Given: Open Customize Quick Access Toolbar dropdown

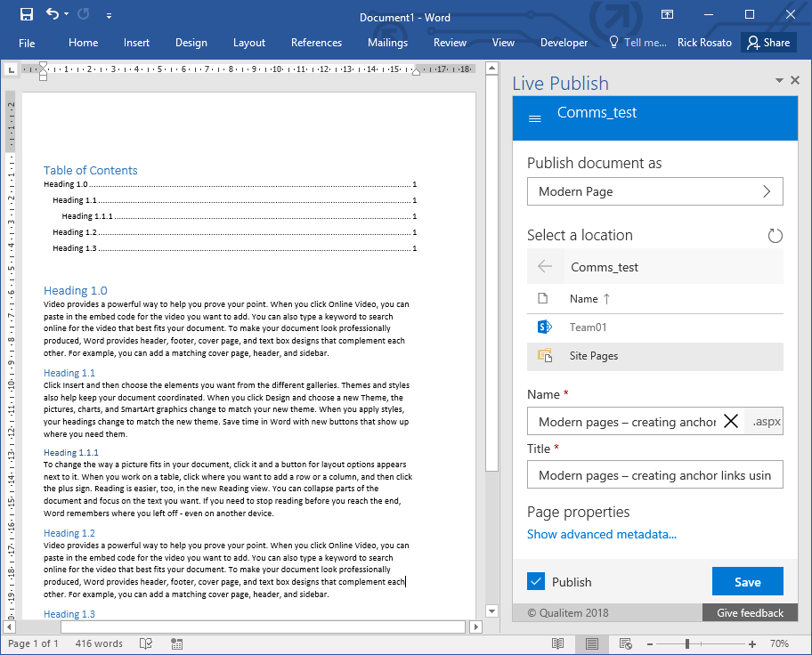Looking at the screenshot, I should click(x=109, y=16).
